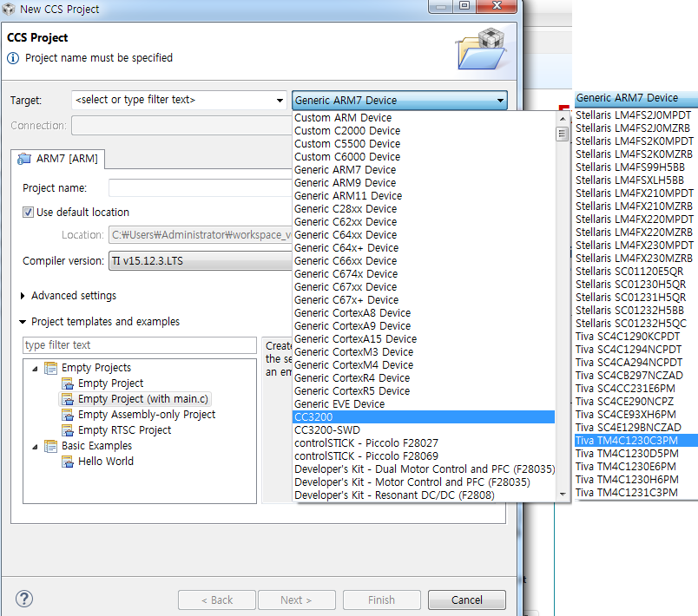Viewport: 698px width, 616px height.
Task: Click the Empty Project template icon
Action: (x=67, y=383)
